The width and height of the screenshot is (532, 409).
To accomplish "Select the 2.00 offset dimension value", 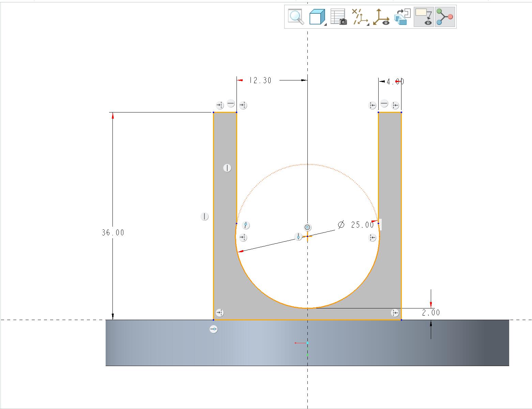I will [x=431, y=313].
